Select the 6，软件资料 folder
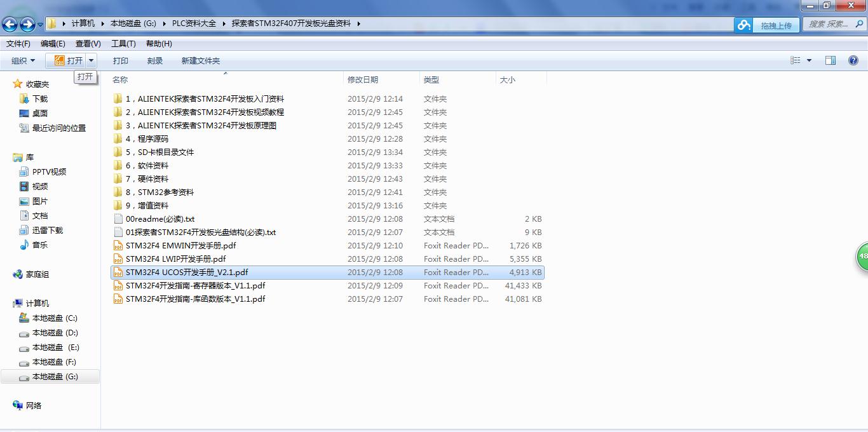868x432 pixels. [x=147, y=166]
